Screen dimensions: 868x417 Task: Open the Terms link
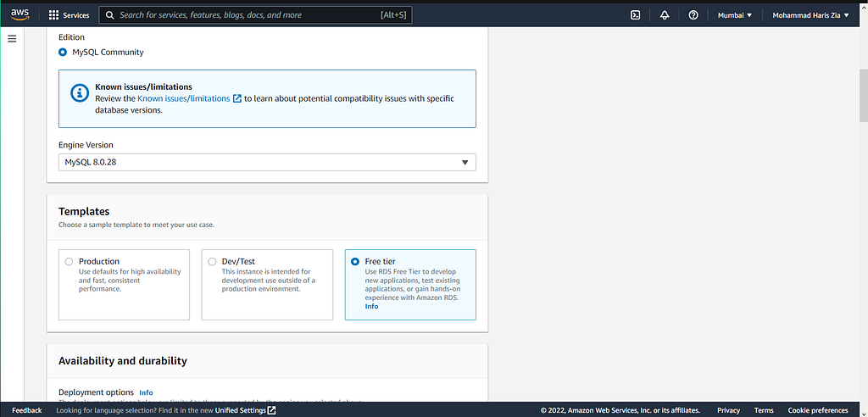(764, 410)
